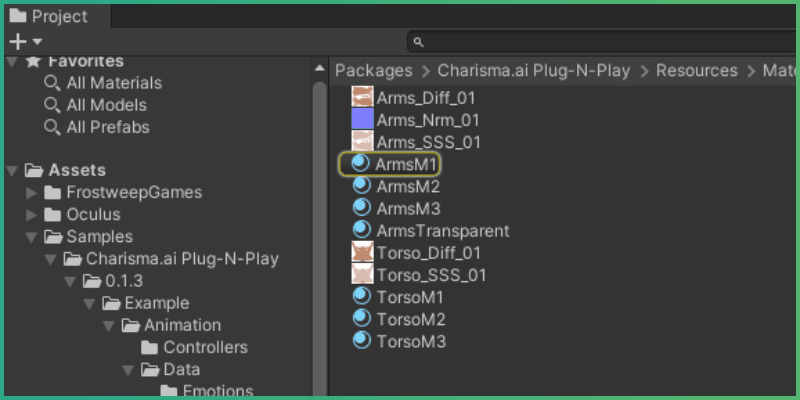Click the Torso_Diff_01 texture thumbnail
The image size is (800, 400).
(362, 253)
